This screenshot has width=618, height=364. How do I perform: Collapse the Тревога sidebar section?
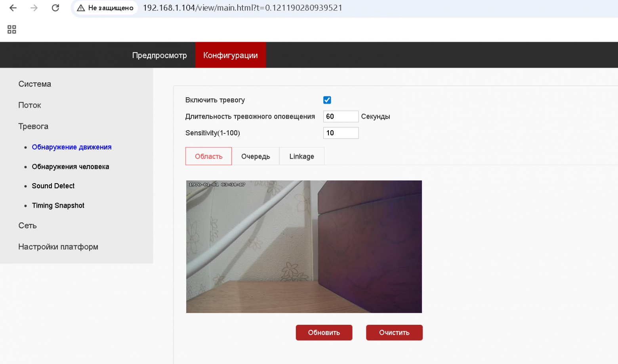point(33,126)
